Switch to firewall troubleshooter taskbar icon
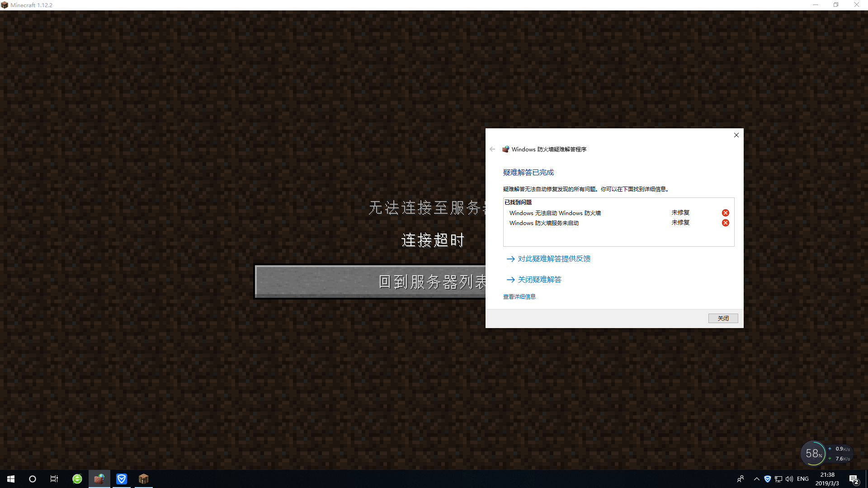The image size is (868, 488). pyautogui.click(x=99, y=479)
